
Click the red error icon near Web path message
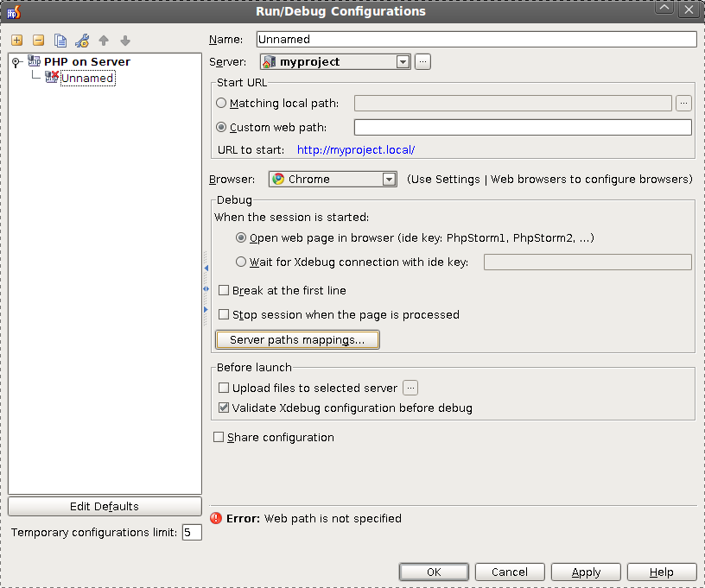(216, 518)
